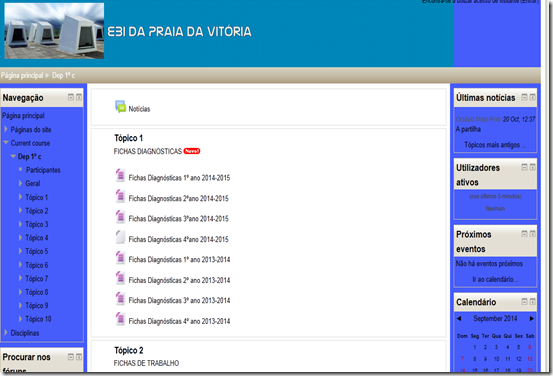
Task: Dock the Calendário block icon
Action: click(x=533, y=302)
